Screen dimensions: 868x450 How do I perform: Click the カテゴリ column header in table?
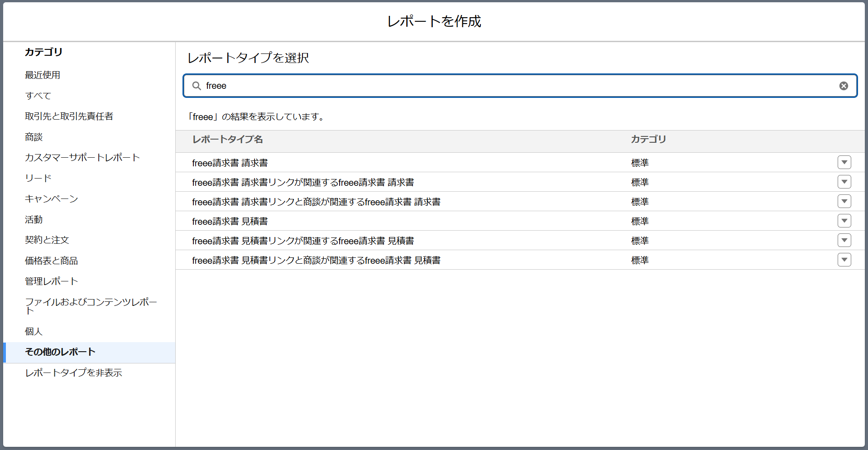pos(648,140)
